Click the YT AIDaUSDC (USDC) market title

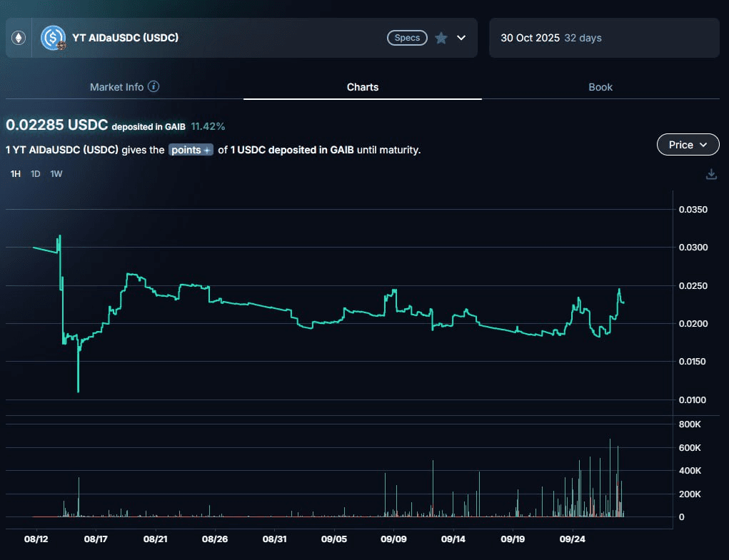126,38
